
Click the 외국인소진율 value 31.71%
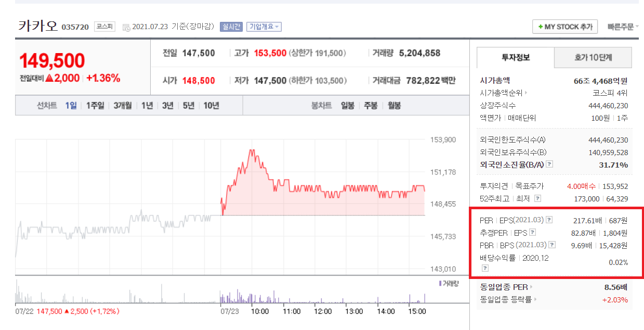(614, 165)
